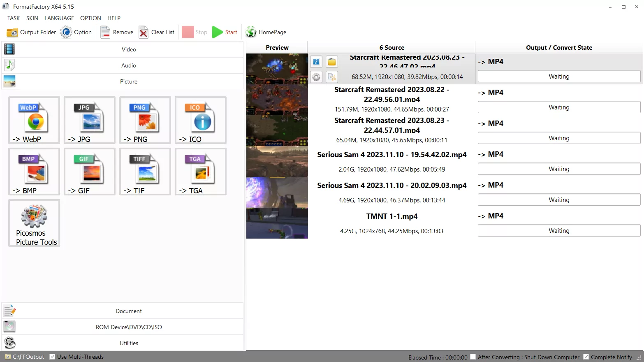Open the LANGUAGE menu
This screenshot has width=644, height=362.
coord(59,18)
